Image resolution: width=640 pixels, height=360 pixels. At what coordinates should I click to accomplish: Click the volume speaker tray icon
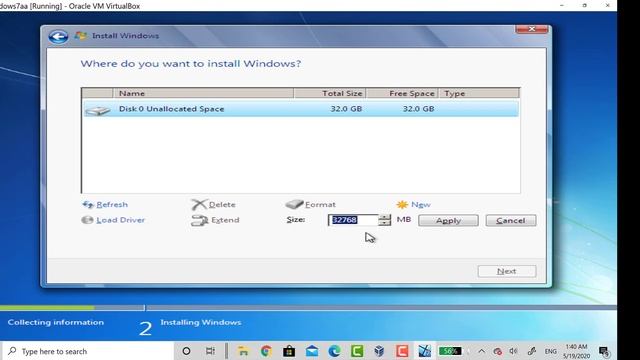513,351
